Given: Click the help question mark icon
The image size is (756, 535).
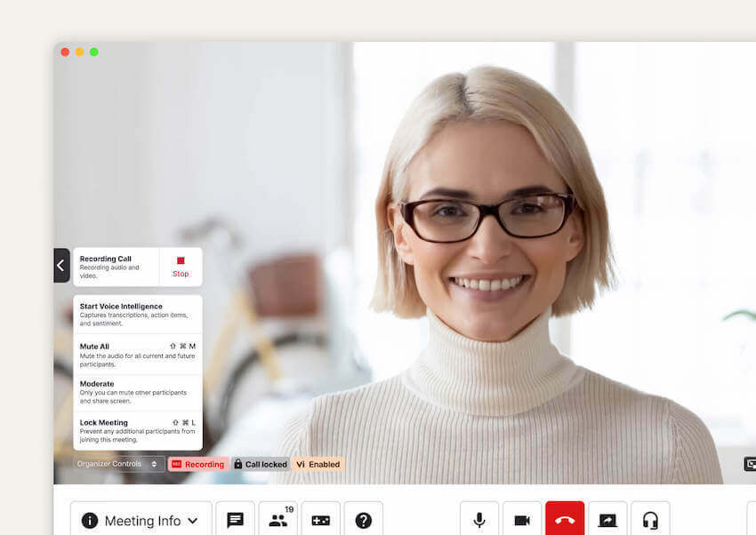Looking at the screenshot, I should [x=364, y=521].
